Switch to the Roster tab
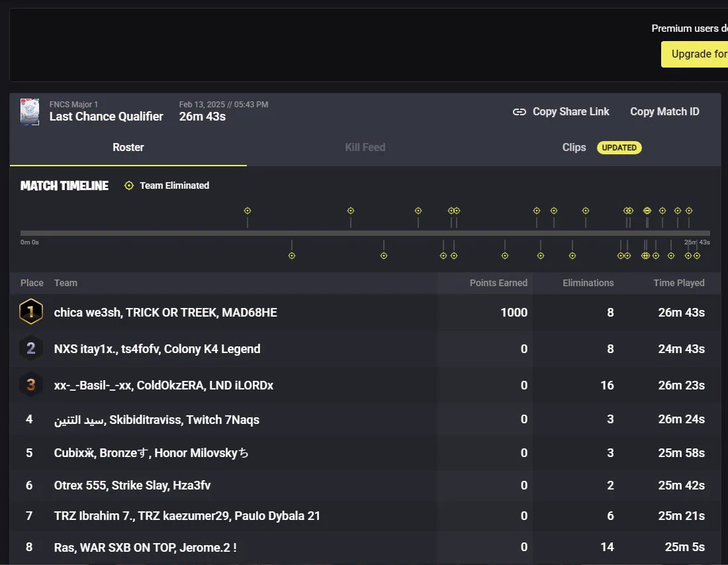 (128, 147)
